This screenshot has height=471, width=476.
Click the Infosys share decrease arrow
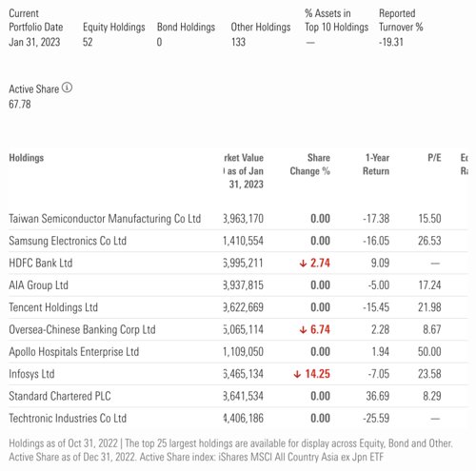pos(297,374)
